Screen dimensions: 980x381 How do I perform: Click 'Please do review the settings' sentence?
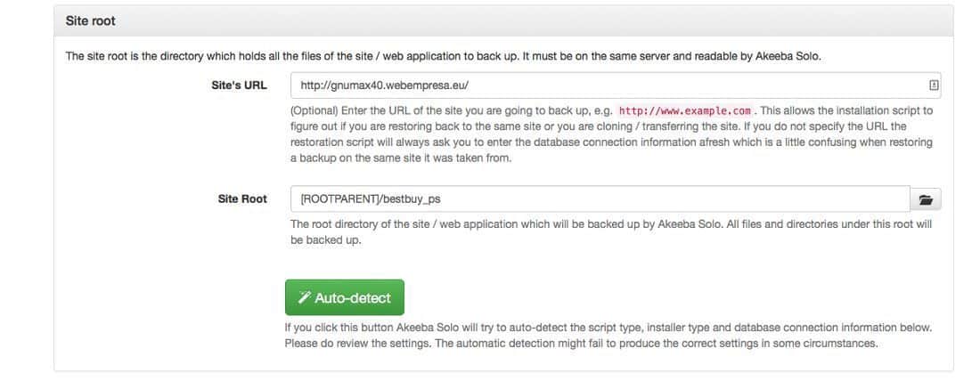[x=581, y=343]
